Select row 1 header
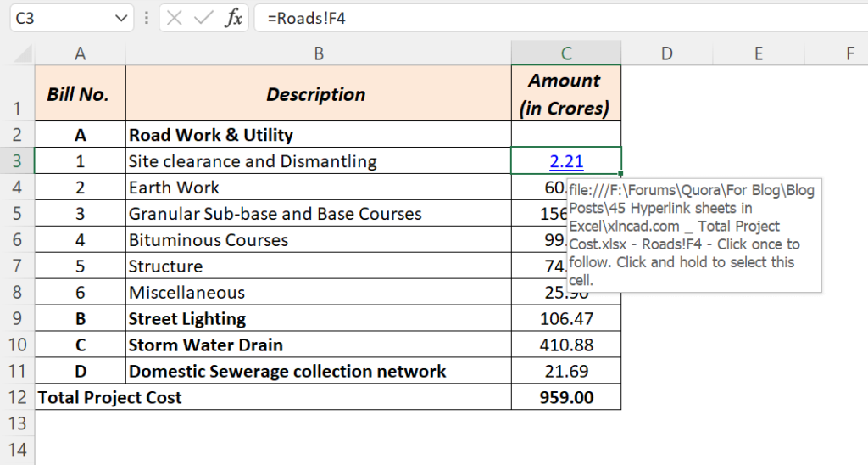This screenshot has width=868, height=465. [x=17, y=93]
